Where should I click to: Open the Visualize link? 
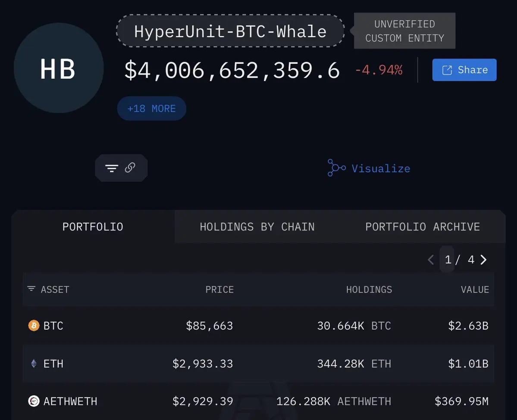[381, 168]
